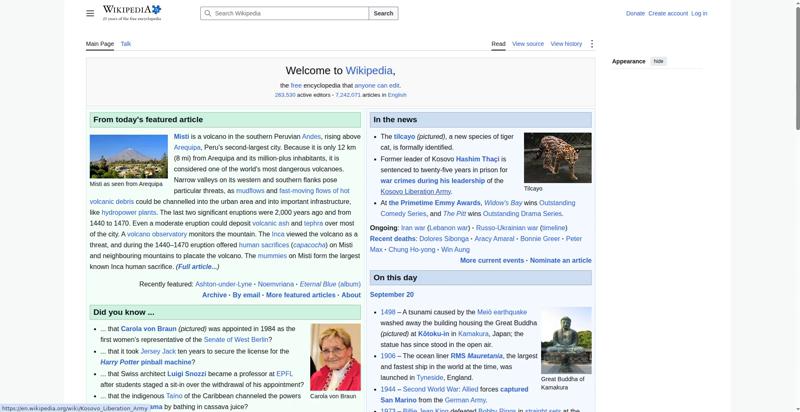Screen dimensions: 800x412
Task: Open the Dolores Sibonga recent death link
Action: pos(444,239)
